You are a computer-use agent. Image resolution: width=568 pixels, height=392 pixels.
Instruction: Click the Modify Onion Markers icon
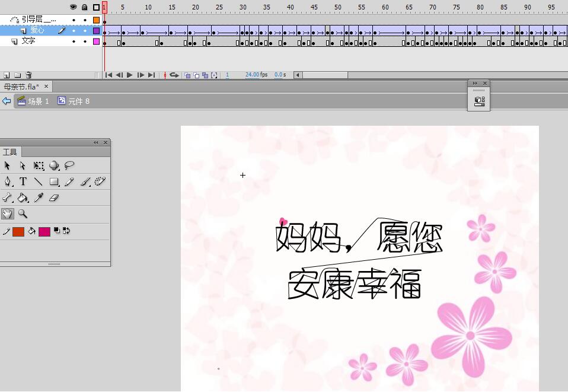tap(214, 75)
